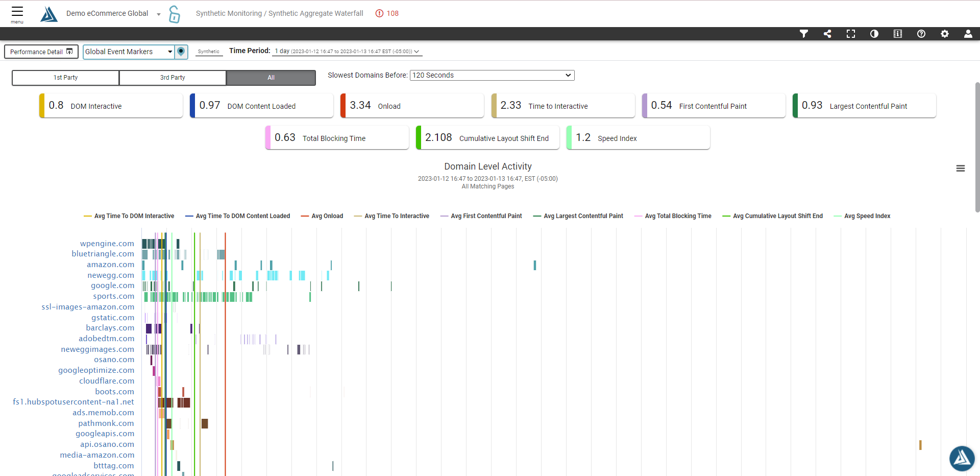Viewport: 980px width, 476px height.
Task: Click the amazon.com domain label
Action: click(x=111, y=265)
